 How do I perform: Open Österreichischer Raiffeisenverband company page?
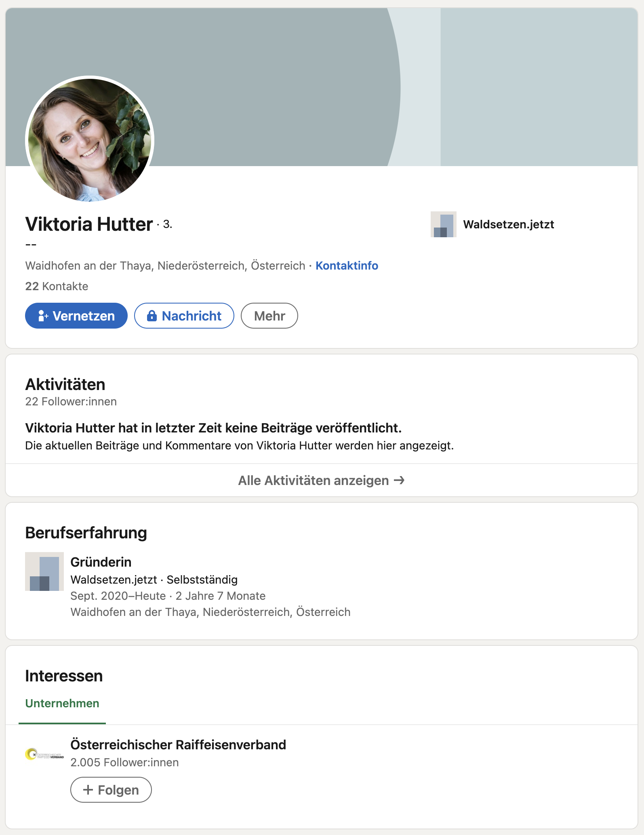coord(178,744)
